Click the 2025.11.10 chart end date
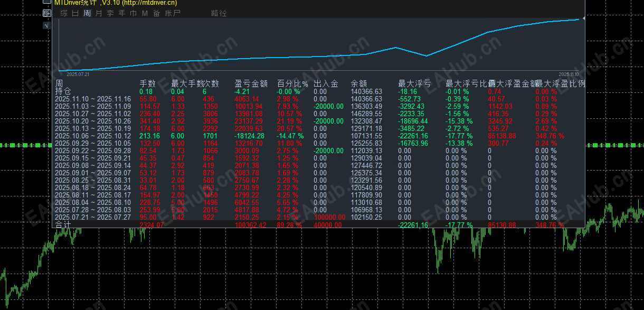The height and width of the screenshot is (310, 644). coord(569,74)
